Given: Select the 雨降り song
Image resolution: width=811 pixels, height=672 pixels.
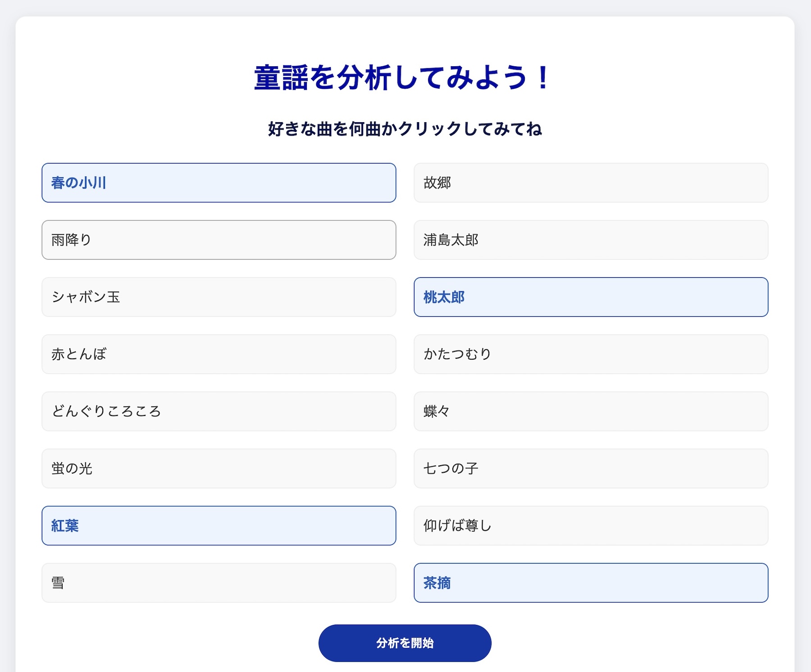Looking at the screenshot, I should click(219, 240).
